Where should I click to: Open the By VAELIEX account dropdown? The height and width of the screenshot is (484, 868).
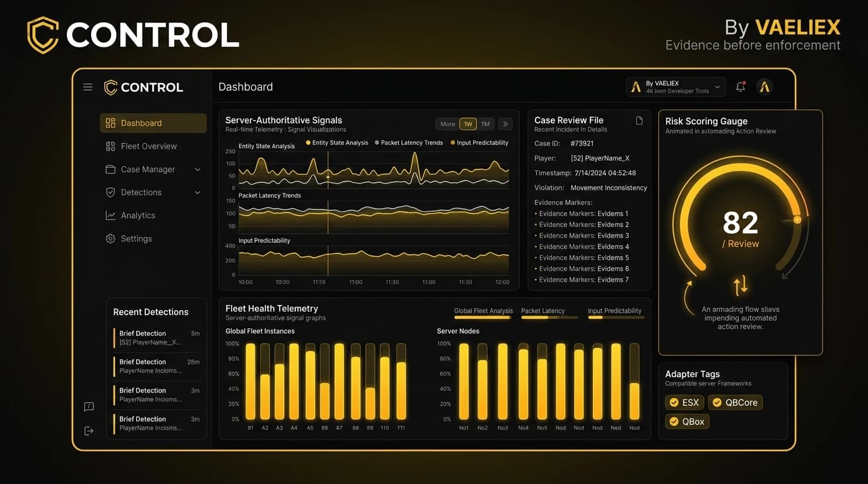click(x=676, y=87)
